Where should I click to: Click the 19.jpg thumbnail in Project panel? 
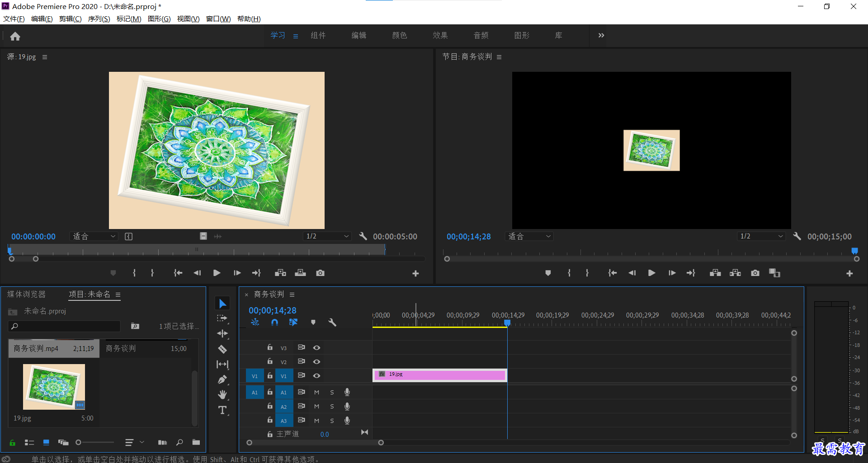click(54, 387)
